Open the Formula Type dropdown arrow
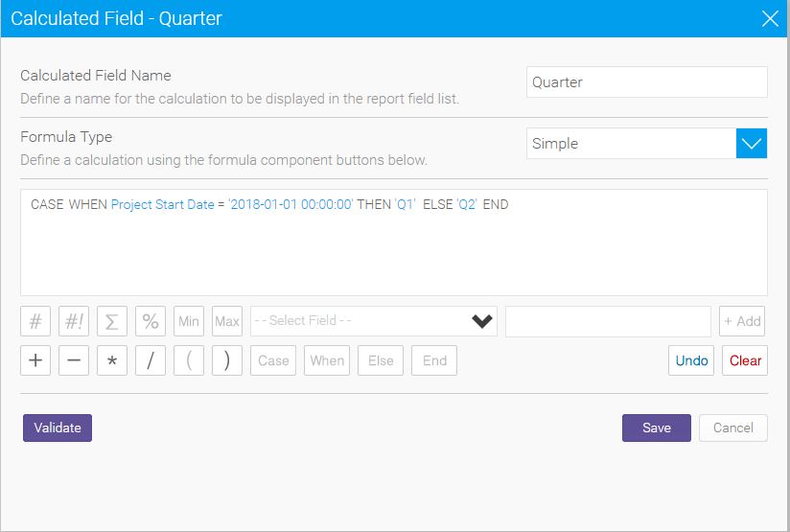This screenshot has width=790, height=532. [752, 143]
